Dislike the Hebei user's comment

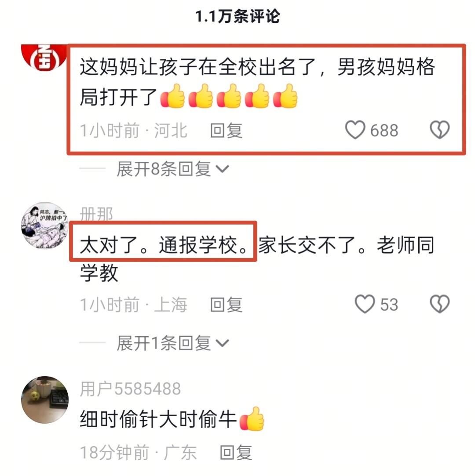click(439, 130)
